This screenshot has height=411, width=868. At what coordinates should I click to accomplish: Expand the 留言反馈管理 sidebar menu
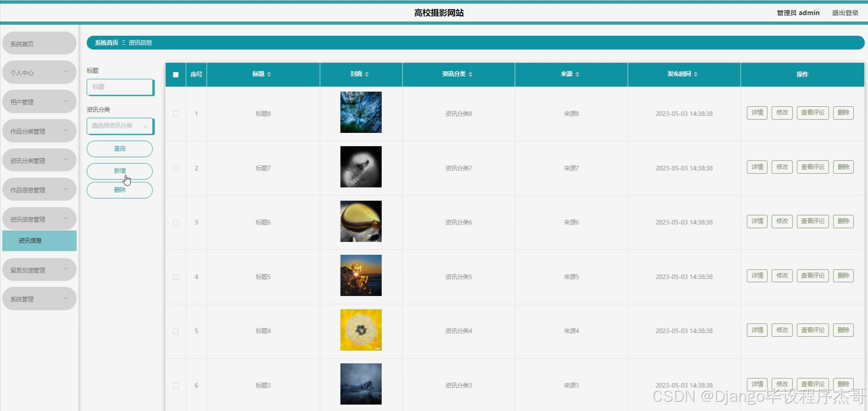click(x=39, y=270)
